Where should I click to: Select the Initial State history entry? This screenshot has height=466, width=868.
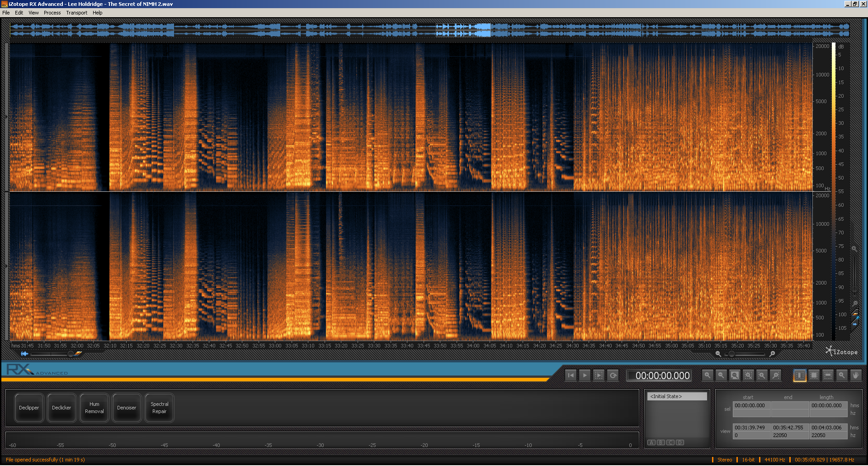point(677,396)
